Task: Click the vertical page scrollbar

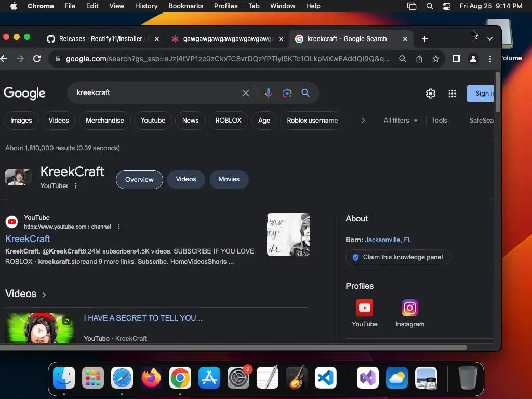Action: (497, 91)
